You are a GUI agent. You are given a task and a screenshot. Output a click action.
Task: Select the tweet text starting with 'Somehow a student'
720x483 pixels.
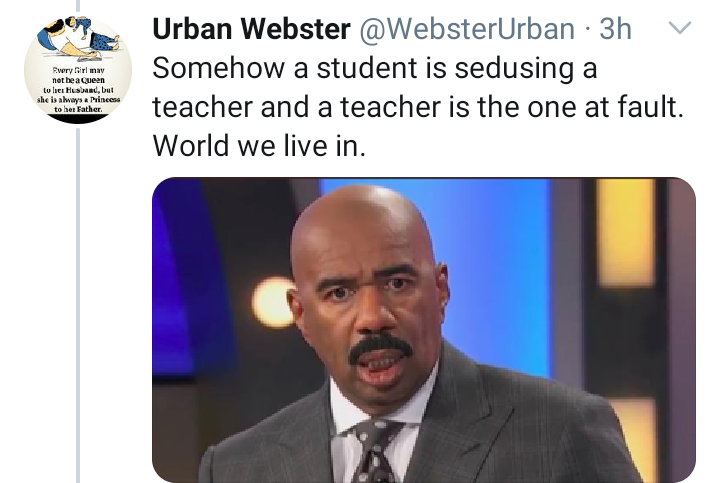click(x=418, y=107)
